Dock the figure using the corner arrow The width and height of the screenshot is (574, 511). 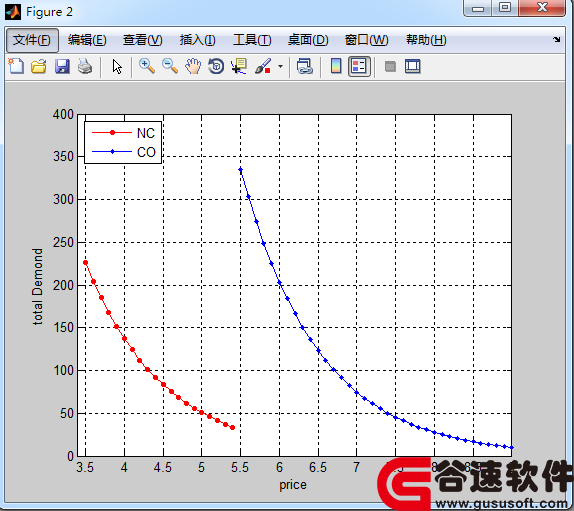coord(556,39)
